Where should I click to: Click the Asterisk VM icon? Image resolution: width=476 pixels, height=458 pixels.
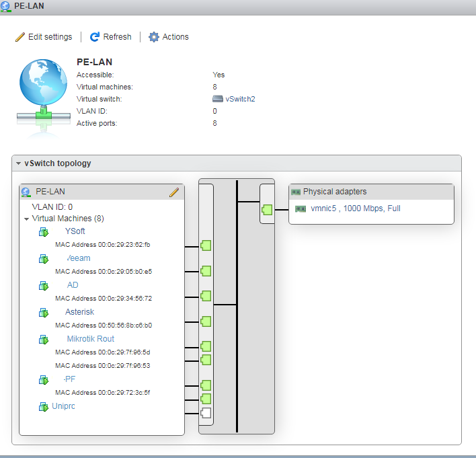44,313
